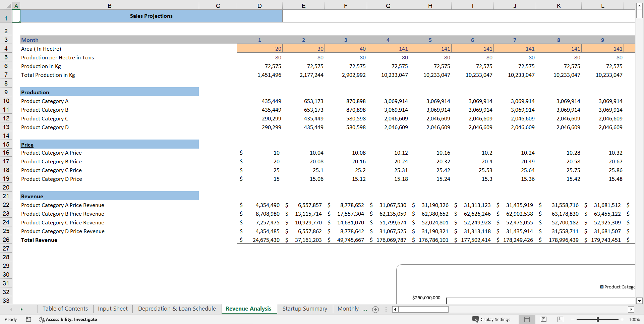The width and height of the screenshot is (644, 324).
Task: Select the Month label cell
Action: 109,40
